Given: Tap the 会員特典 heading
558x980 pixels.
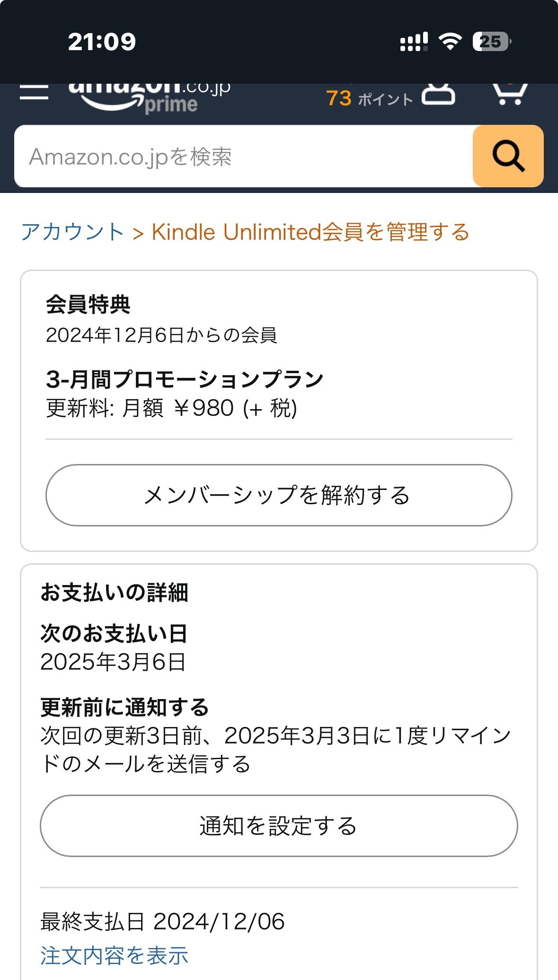Looking at the screenshot, I should [88, 304].
